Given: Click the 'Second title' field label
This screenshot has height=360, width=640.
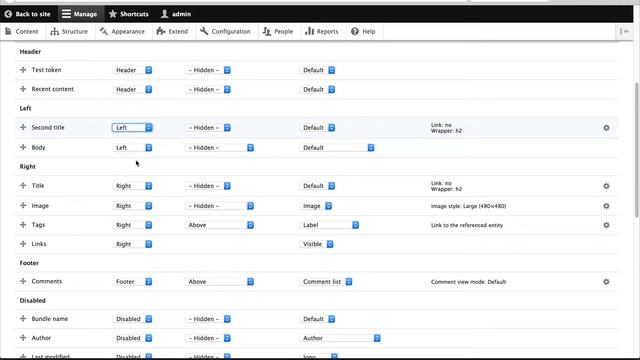Looking at the screenshot, I should tap(48, 127).
